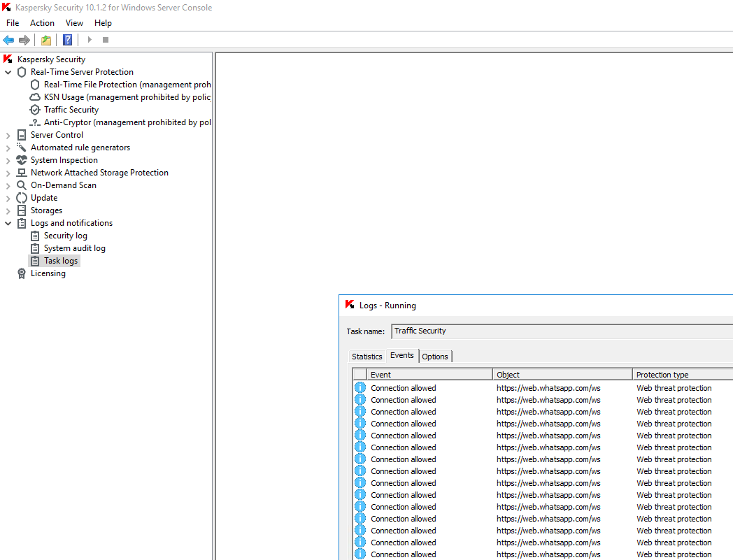
Task: Click the System audit log icon
Action: tap(34, 248)
